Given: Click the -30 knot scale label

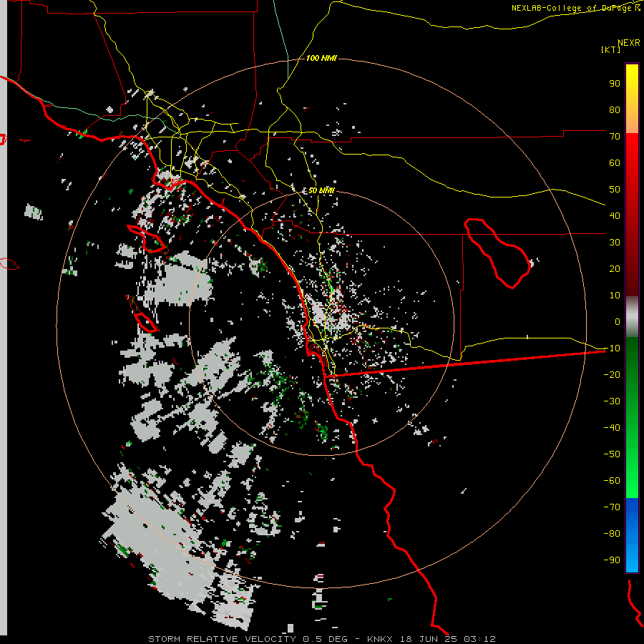Looking at the screenshot, I should click(612, 401).
